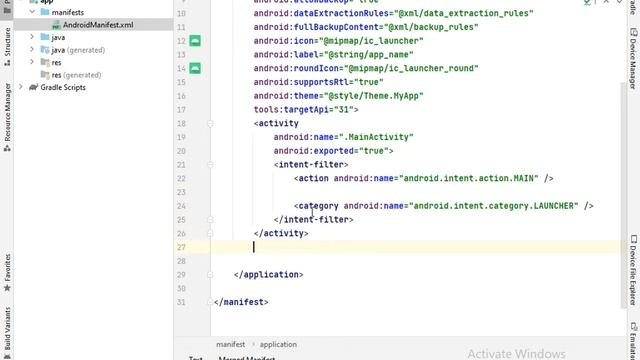Viewport: 640px width, 360px height.
Task: Select the res folder row
Action: (93, 62)
